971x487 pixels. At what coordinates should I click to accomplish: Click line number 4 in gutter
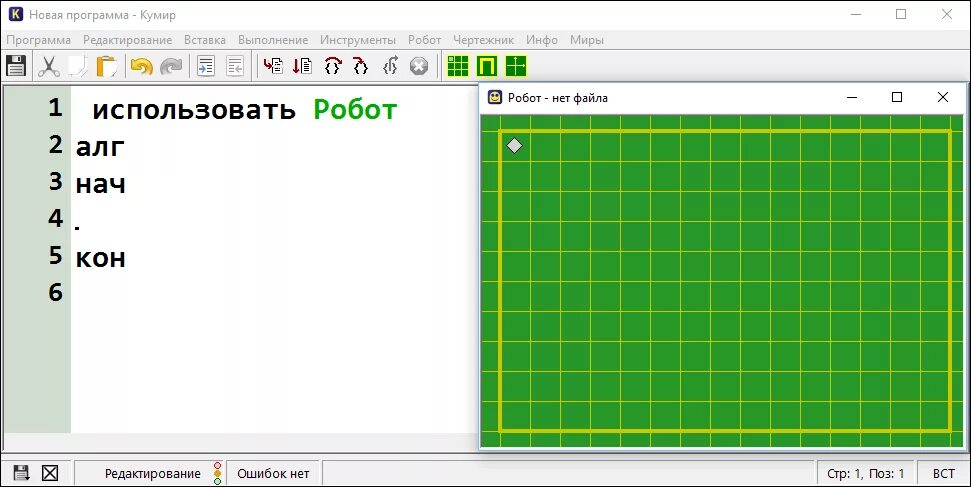click(x=56, y=218)
